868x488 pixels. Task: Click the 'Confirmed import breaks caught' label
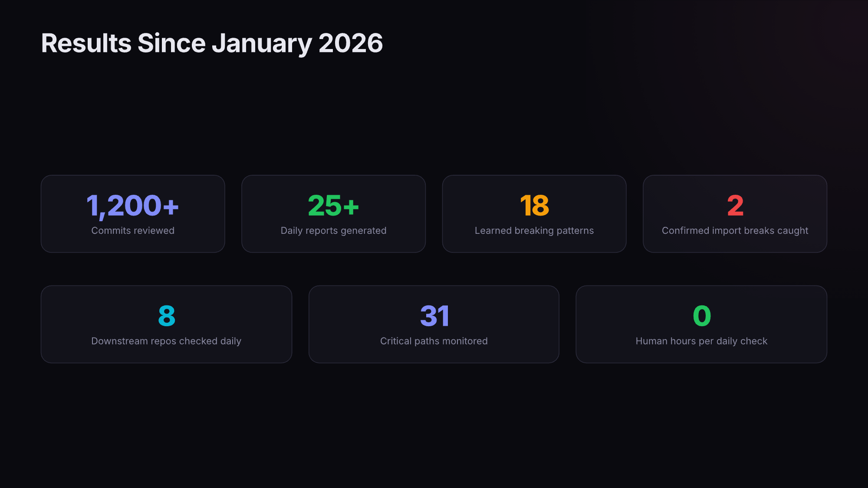pyautogui.click(x=735, y=230)
